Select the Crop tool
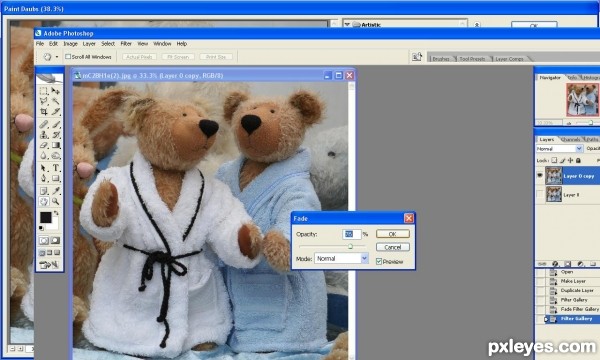This screenshot has height=360, width=600. click(x=44, y=111)
